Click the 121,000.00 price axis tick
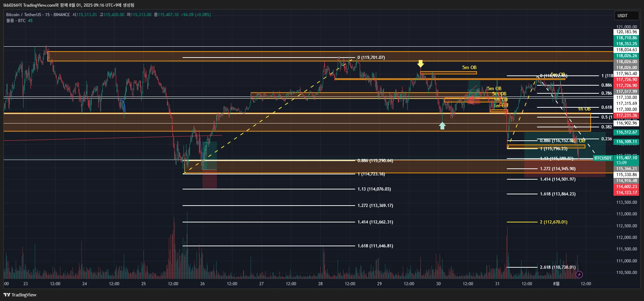644x301 pixels. pos(626,27)
